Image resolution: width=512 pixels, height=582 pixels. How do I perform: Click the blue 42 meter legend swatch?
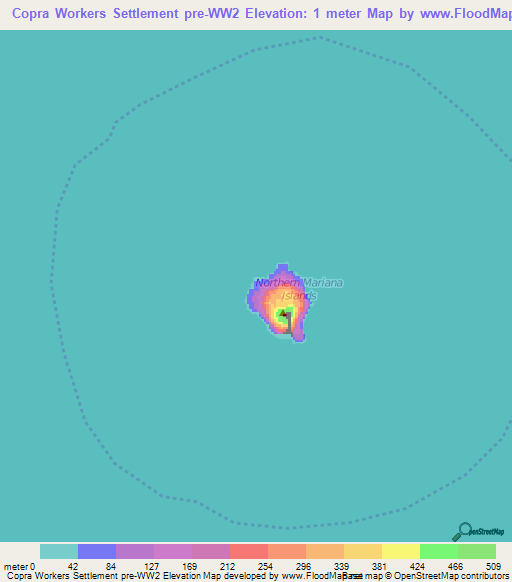click(x=97, y=551)
